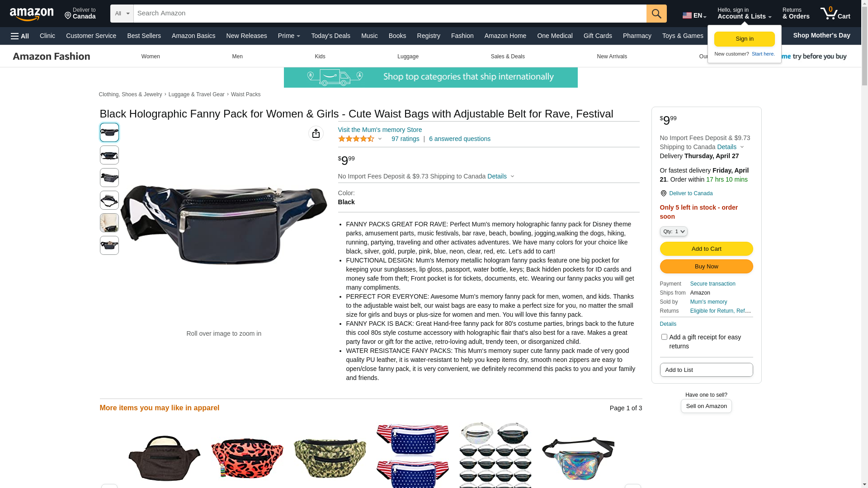Expand the All search category dropdown
The height and width of the screenshot is (488, 868).
tap(122, 14)
